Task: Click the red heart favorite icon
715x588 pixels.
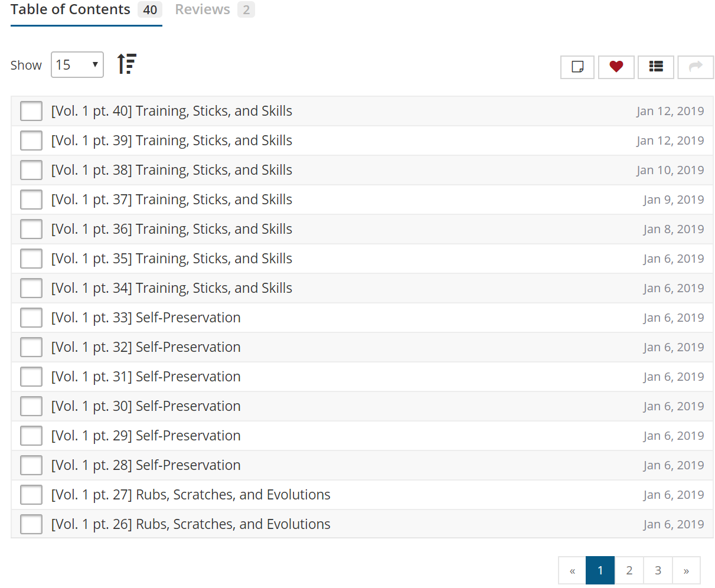Action: tap(616, 67)
